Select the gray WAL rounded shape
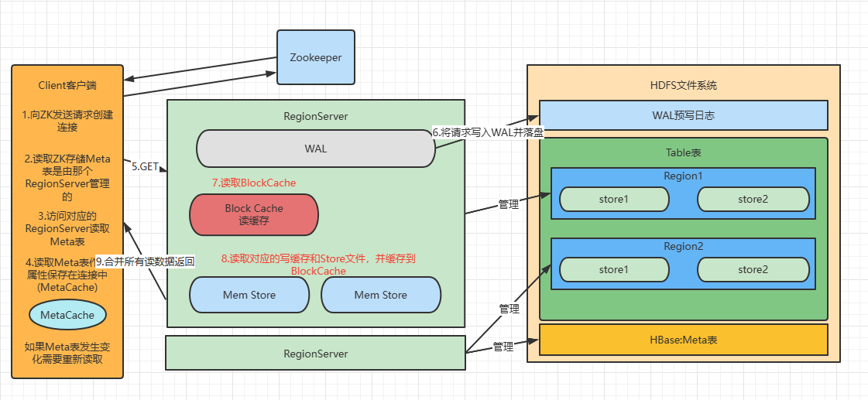The width and height of the screenshot is (868, 400). (x=316, y=149)
